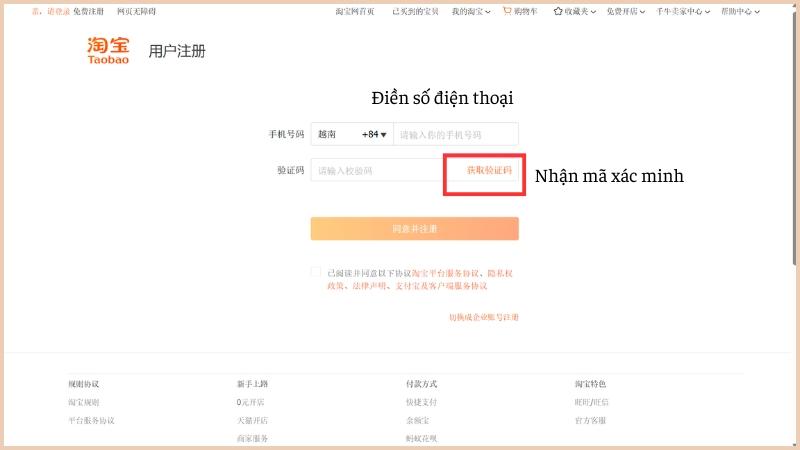This screenshot has height=450, width=800.
Task: Open 蚂蚁花呗 footer link
Action: pyautogui.click(x=421, y=438)
